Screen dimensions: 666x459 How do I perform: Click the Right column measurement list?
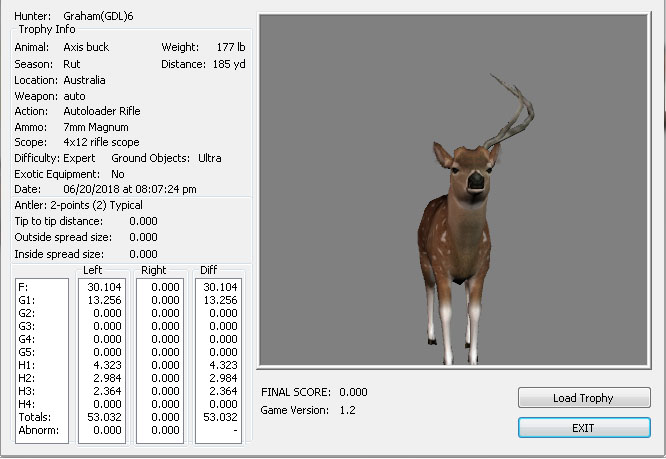pos(160,358)
